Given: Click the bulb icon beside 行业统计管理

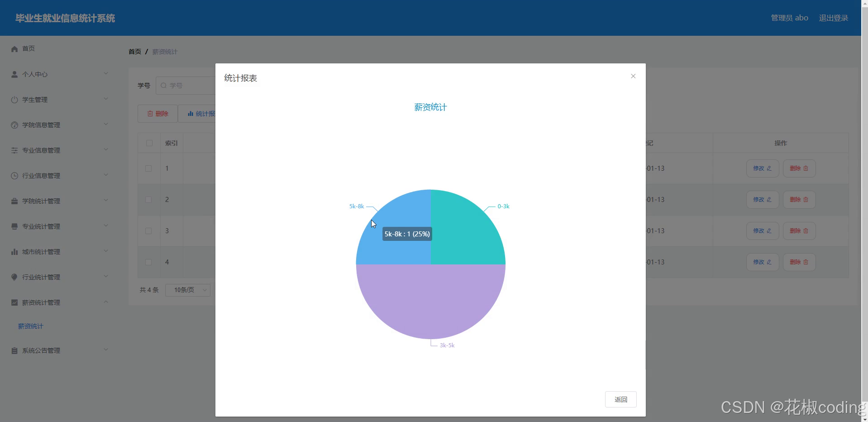Looking at the screenshot, I should click(x=14, y=277).
